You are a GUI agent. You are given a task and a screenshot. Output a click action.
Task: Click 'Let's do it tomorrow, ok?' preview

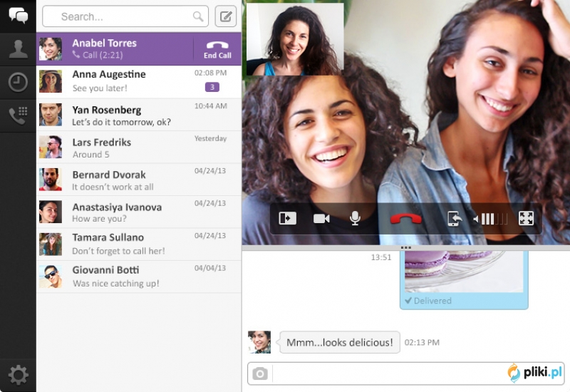click(x=121, y=122)
